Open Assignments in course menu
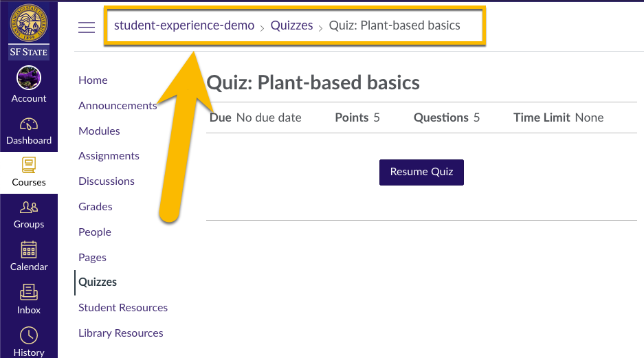The image size is (644, 358). click(109, 156)
